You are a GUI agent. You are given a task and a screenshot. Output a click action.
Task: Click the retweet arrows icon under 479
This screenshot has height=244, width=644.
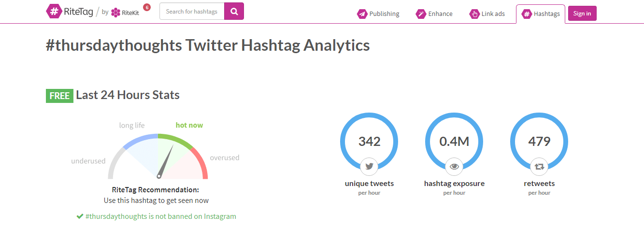pos(539,166)
